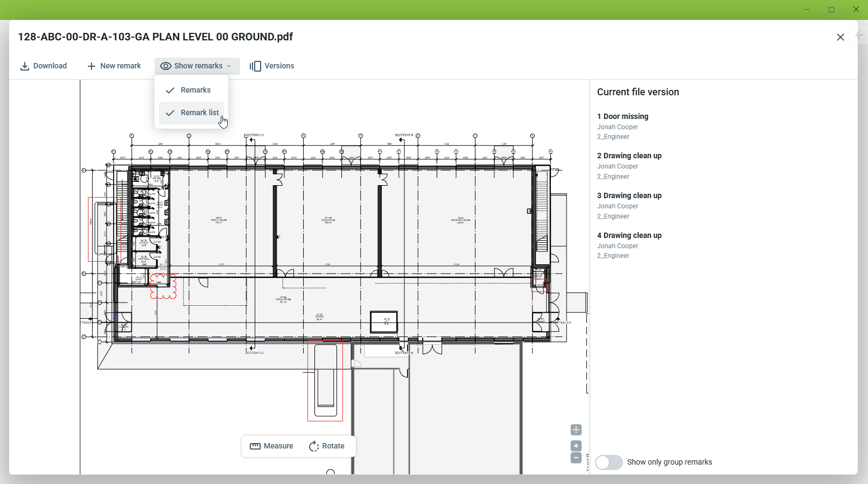
Task: Collapse the Show remarks dropdown arrow
Action: pyautogui.click(x=229, y=66)
